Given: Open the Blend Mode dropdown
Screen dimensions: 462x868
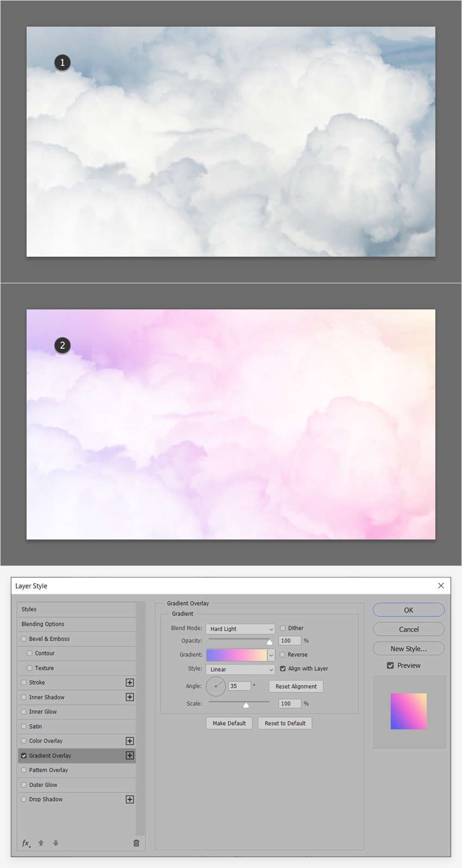Looking at the screenshot, I should [240, 629].
